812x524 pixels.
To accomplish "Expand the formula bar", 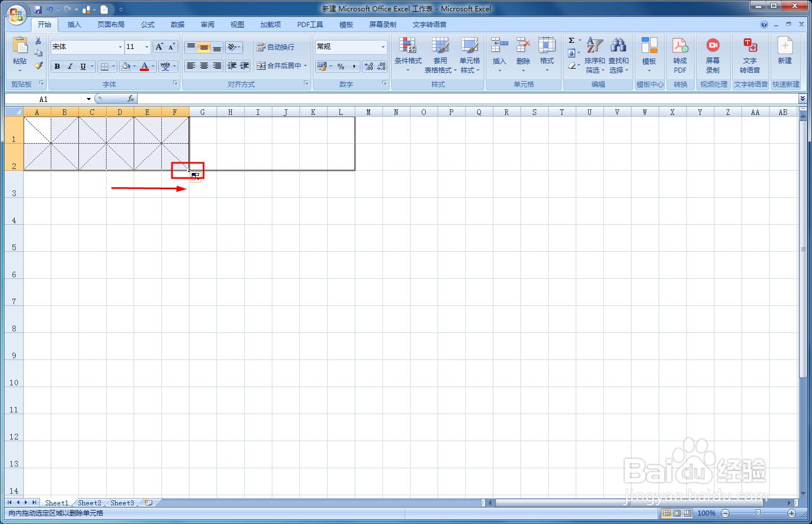I will [802, 99].
